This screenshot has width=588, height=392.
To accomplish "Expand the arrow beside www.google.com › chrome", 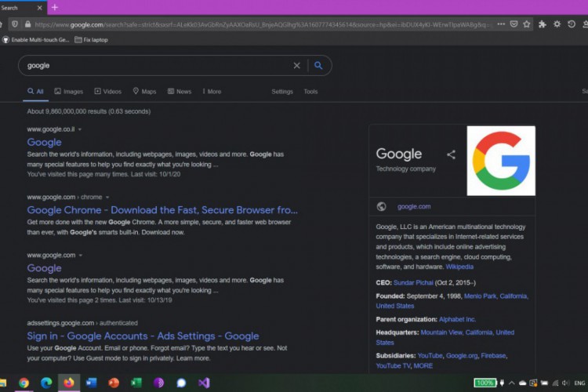I will tap(107, 198).
